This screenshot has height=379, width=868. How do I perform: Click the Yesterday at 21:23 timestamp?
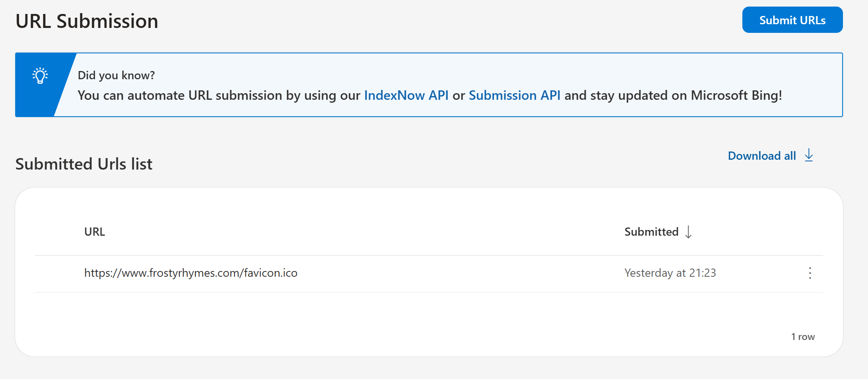pyautogui.click(x=670, y=273)
